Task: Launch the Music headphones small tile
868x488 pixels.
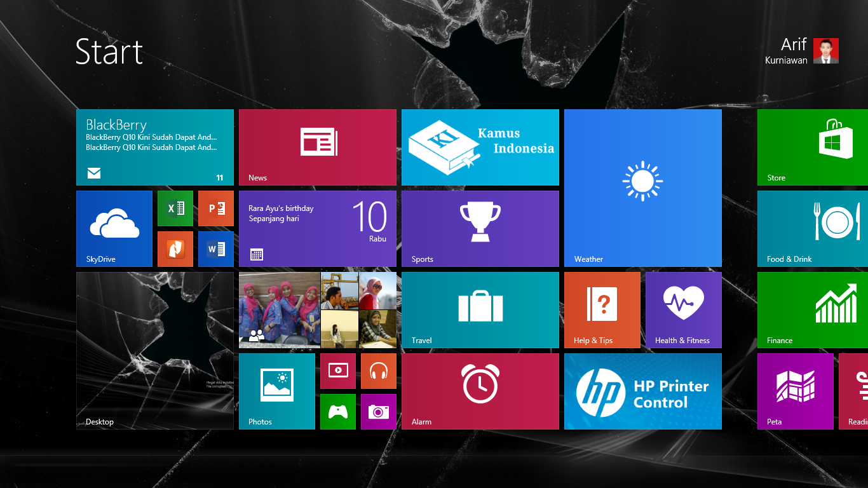Action: [379, 371]
